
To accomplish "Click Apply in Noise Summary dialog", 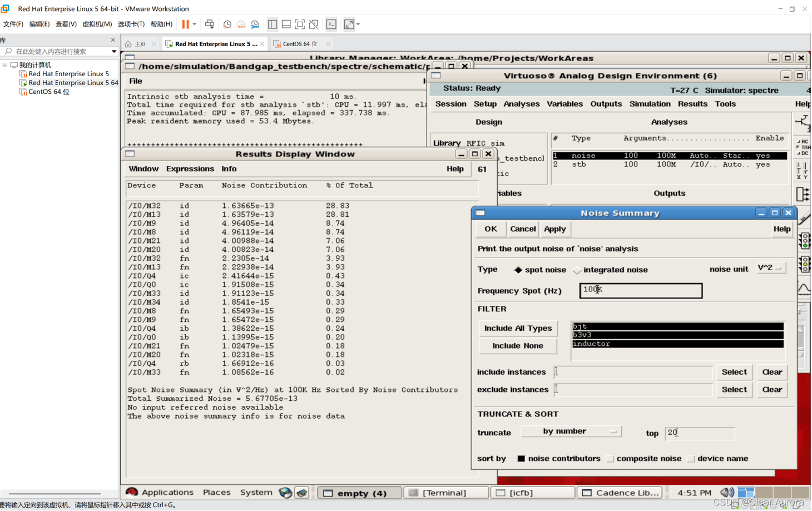I will (554, 229).
